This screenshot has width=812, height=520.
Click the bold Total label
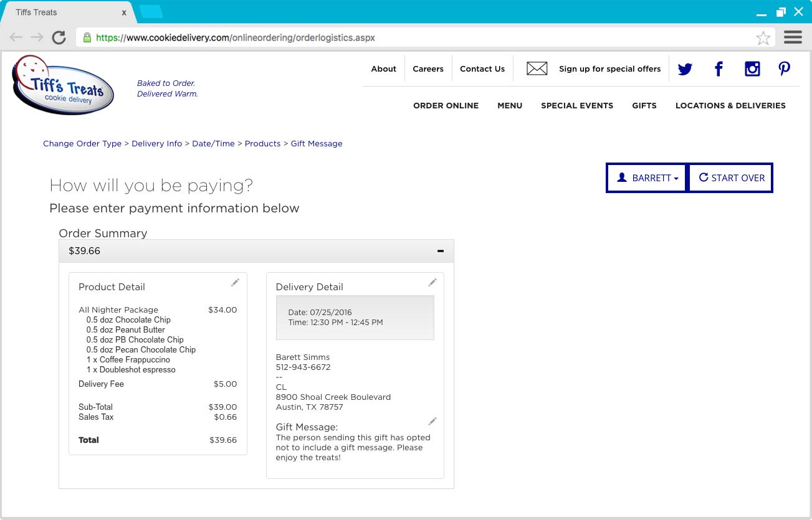point(88,440)
